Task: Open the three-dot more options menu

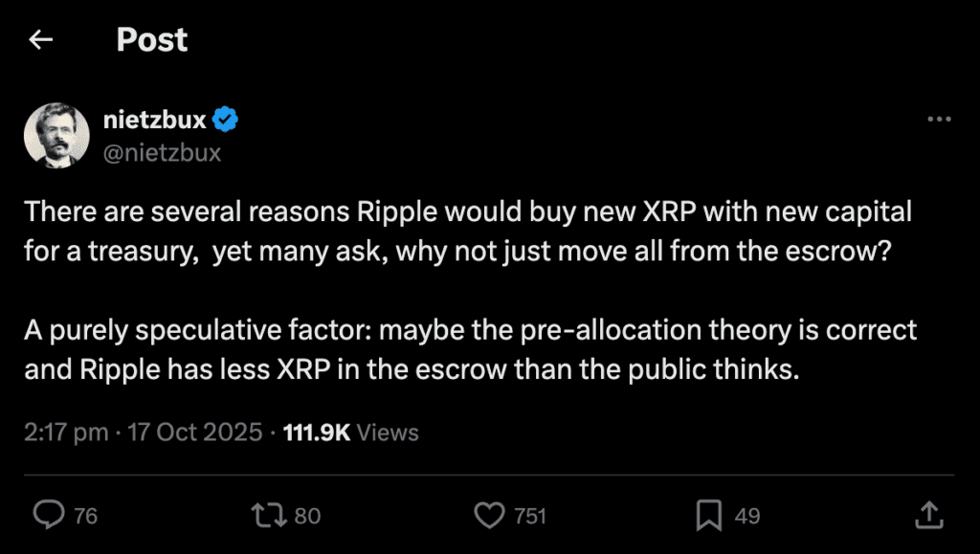Action: tap(940, 120)
